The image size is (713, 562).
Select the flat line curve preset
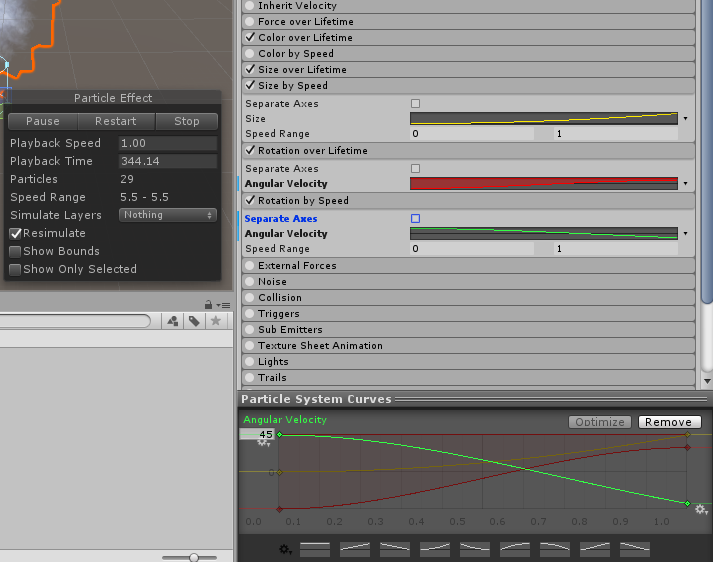(315, 549)
